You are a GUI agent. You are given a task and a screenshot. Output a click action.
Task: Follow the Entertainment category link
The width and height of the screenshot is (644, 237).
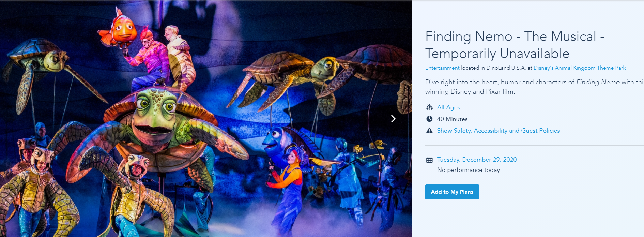(442, 68)
